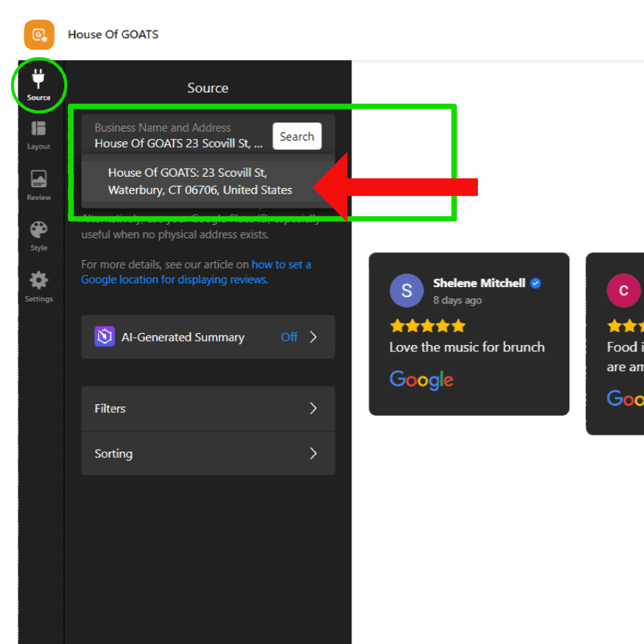This screenshot has height=644, width=644.
Task: Toggle AI-Generated Summary Off label
Action: pyautogui.click(x=288, y=337)
